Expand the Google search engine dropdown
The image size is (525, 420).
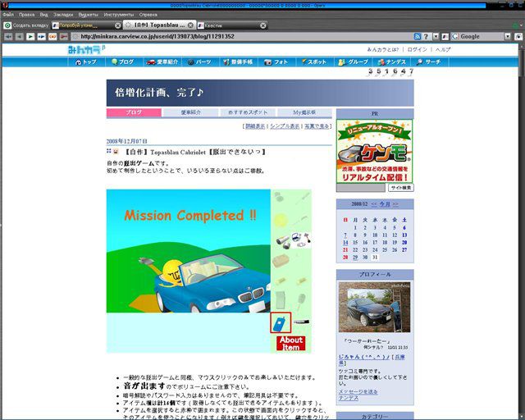508,37
